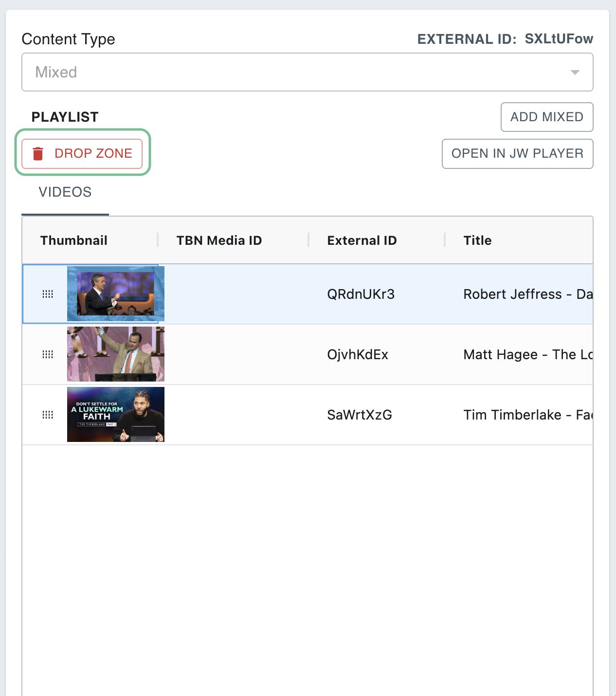Open the Mixed content type combo box

[292, 72]
